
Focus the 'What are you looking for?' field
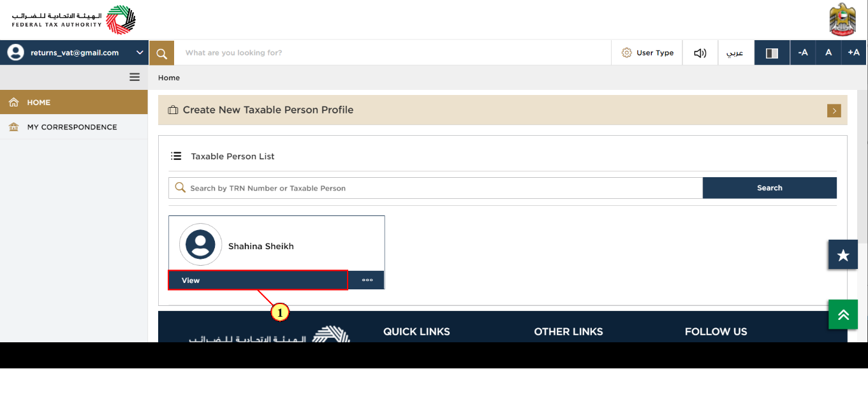[393, 53]
